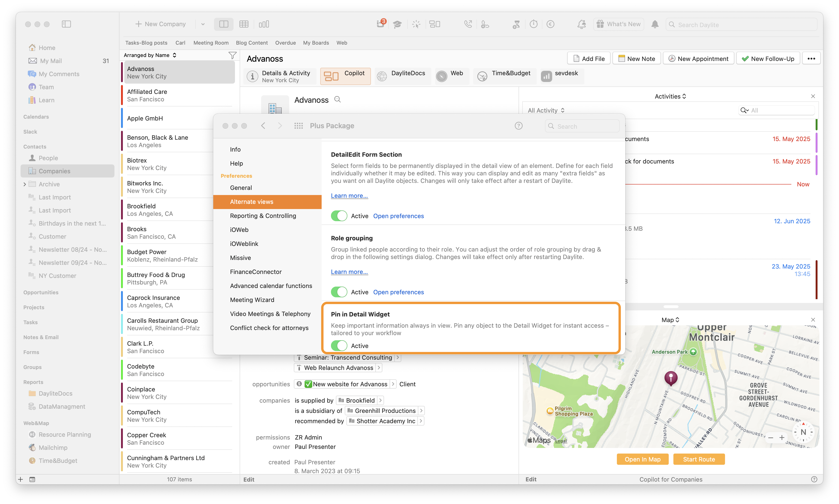Open the phone call icon in toolbar
839x504 pixels.
pyautogui.click(x=468, y=24)
